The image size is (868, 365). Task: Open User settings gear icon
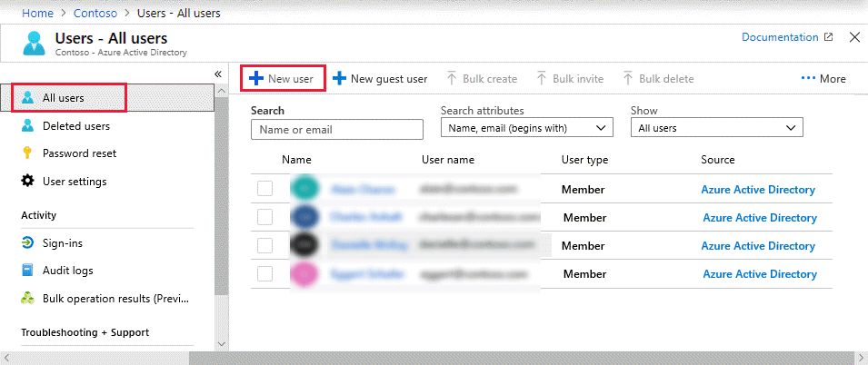pos(28,182)
